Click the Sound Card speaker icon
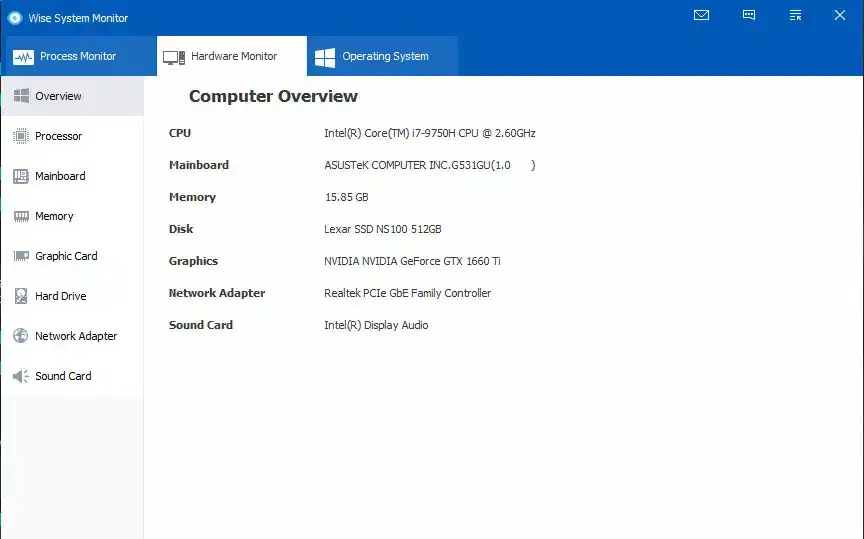The image size is (864, 539). (21, 376)
